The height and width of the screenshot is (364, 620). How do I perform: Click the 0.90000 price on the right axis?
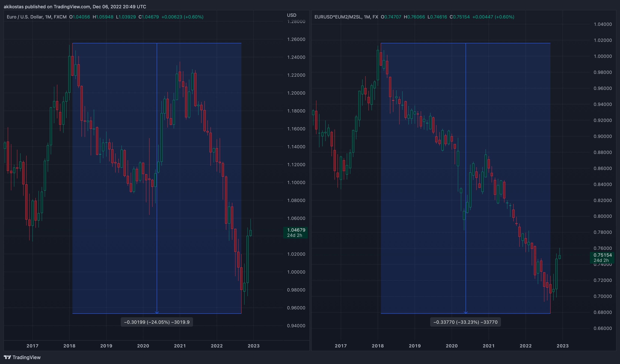click(603, 136)
